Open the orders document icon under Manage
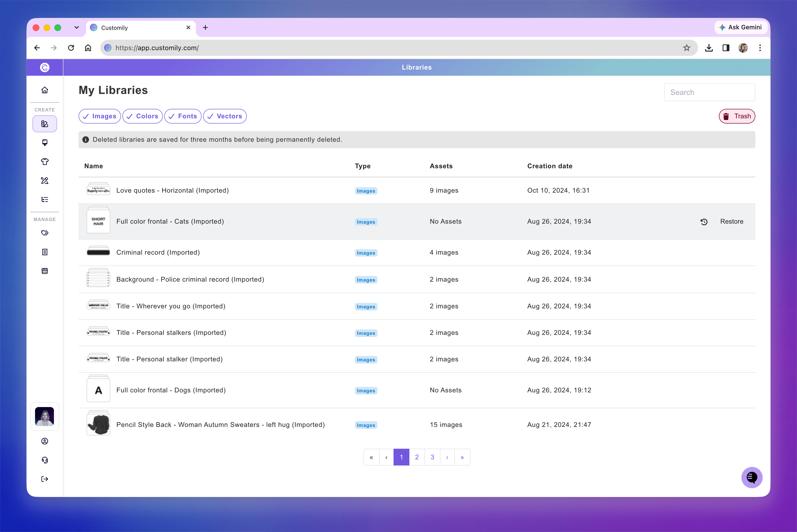 click(44, 252)
